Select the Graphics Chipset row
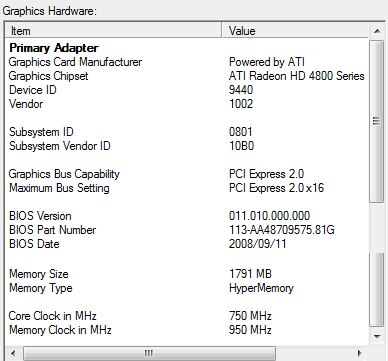 (x=187, y=76)
